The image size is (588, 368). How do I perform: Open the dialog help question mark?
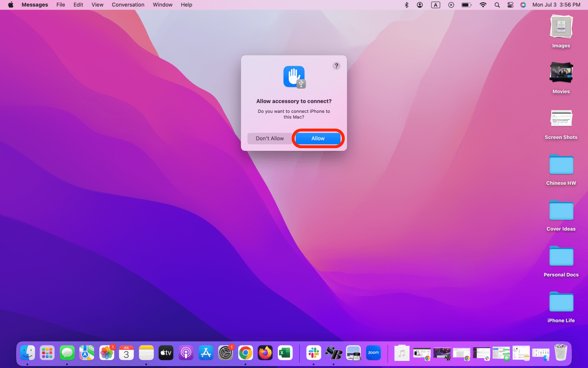tap(336, 66)
